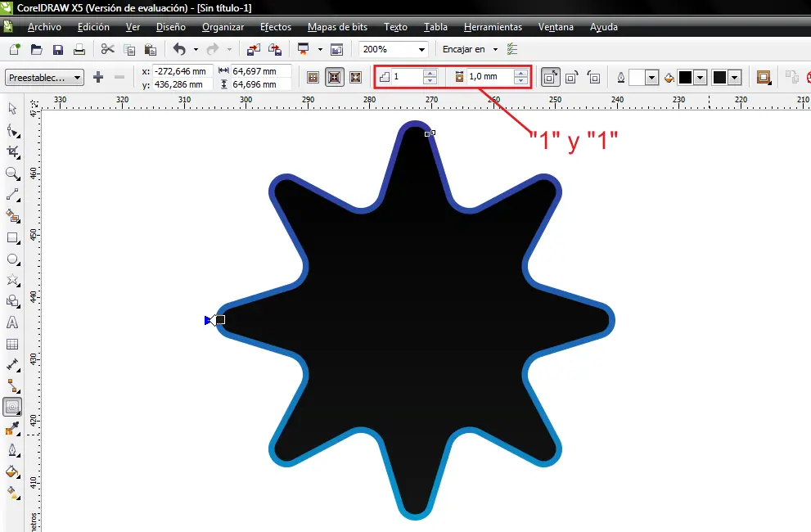Open the Efectos menu
811x532 pixels.
coord(276,27)
